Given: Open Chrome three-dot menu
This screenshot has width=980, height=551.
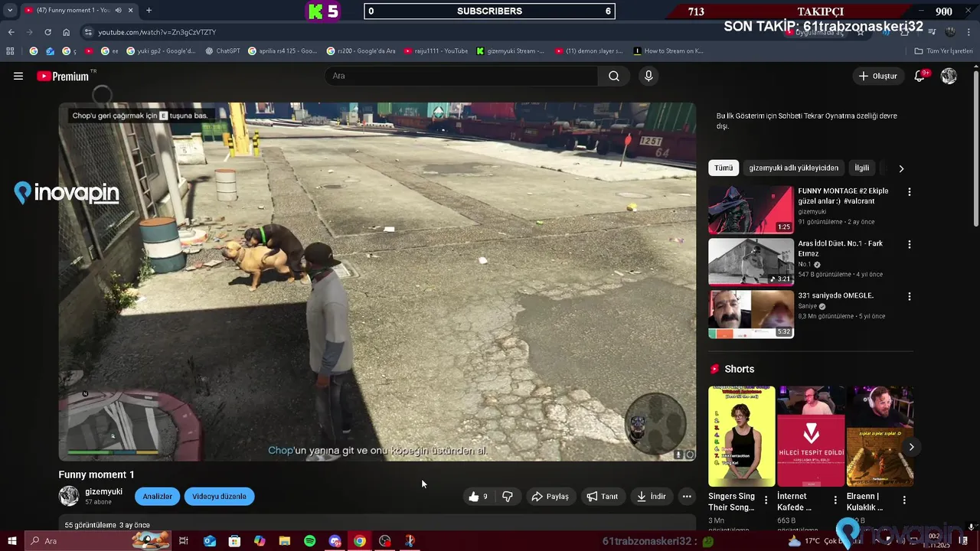Looking at the screenshot, I should click(970, 32).
